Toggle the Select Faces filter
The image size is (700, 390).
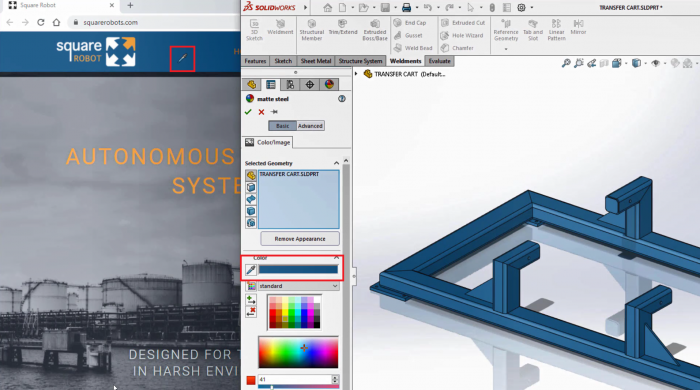[x=251, y=187]
